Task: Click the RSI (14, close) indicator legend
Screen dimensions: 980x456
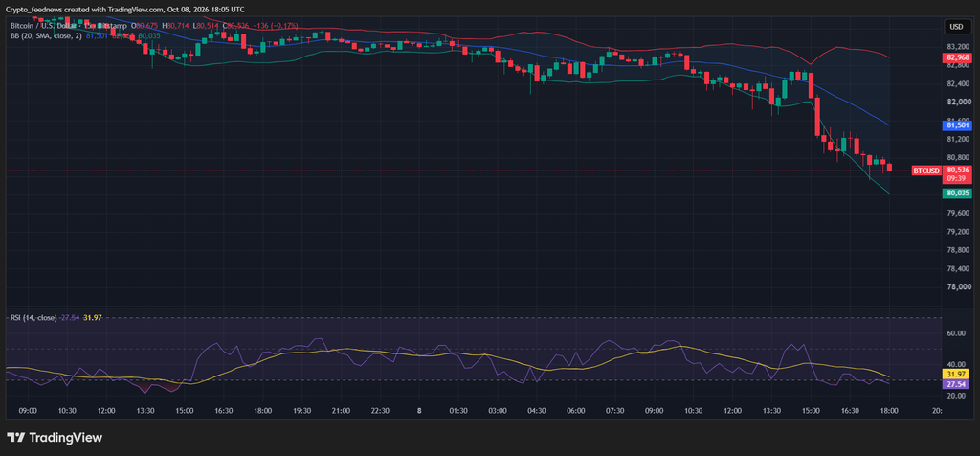Action: (33, 318)
